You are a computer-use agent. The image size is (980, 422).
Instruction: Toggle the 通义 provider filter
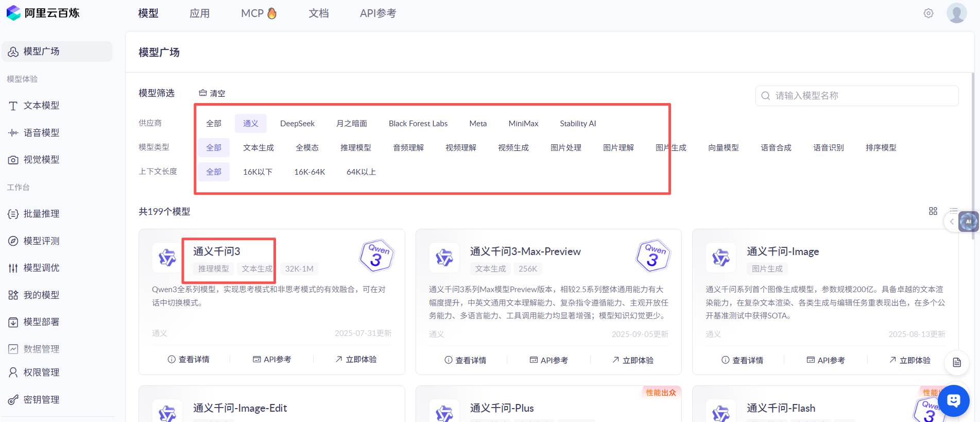click(x=251, y=124)
